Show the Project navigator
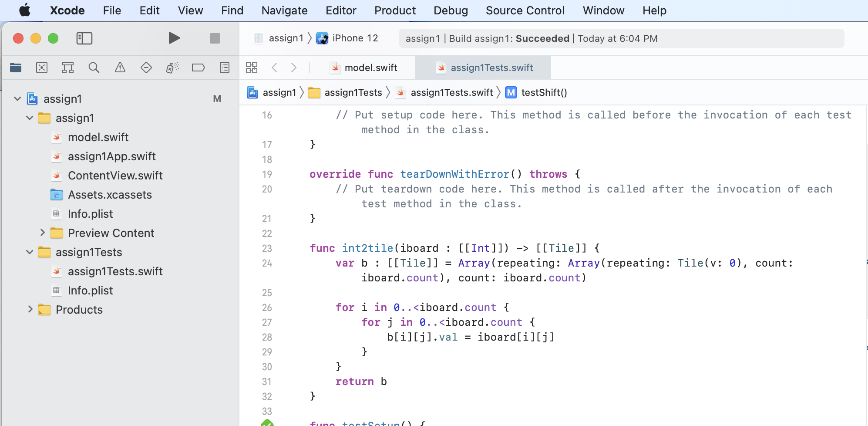Viewport: 868px width, 426px height. coord(16,68)
